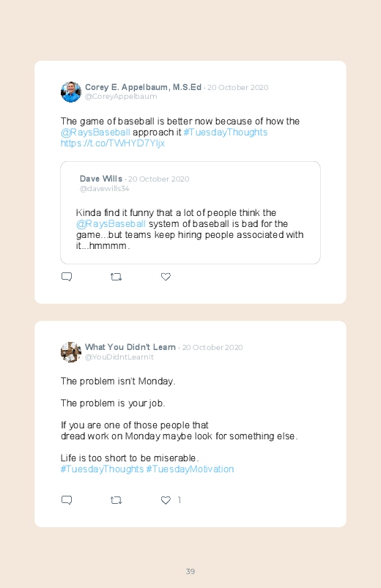Click reply icon on Corey Appelbaum's tweet

tap(67, 277)
